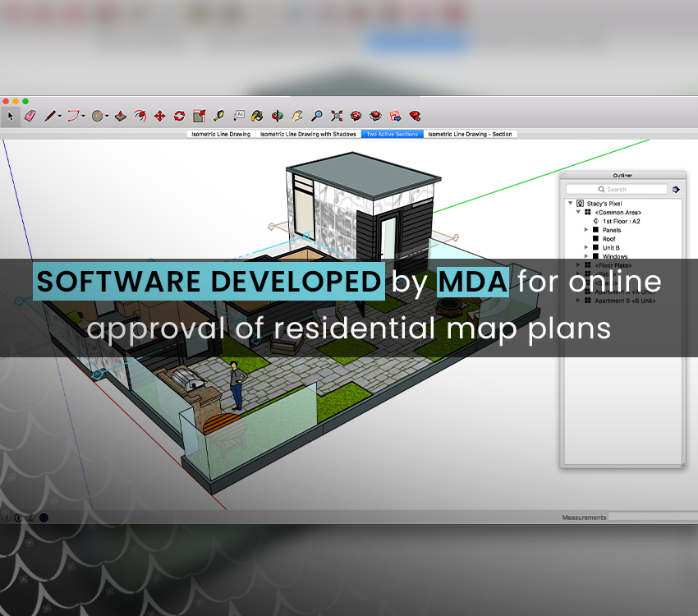Activate the Push/Pull tool

click(121, 116)
